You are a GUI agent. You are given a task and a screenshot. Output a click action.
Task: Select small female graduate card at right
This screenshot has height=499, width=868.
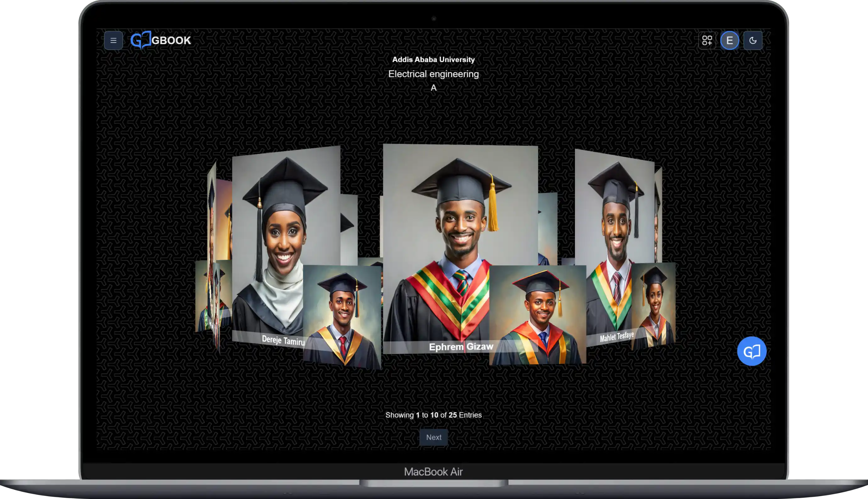point(654,305)
